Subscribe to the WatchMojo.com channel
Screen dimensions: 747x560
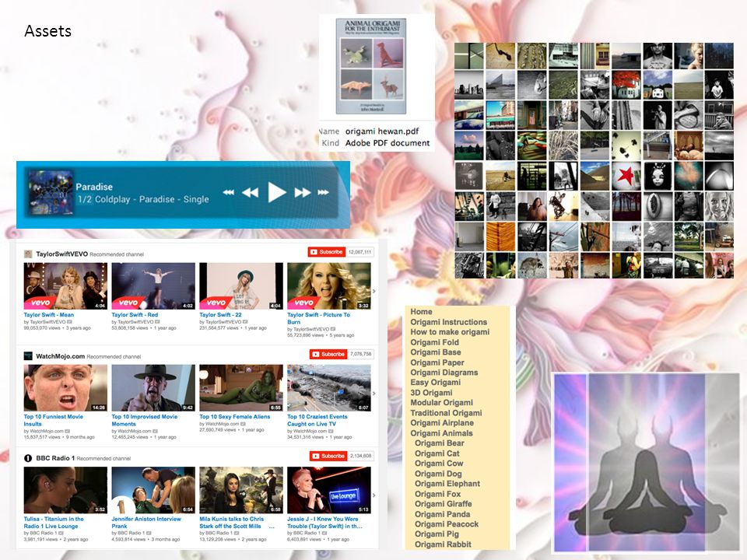(x=328, y=354)
